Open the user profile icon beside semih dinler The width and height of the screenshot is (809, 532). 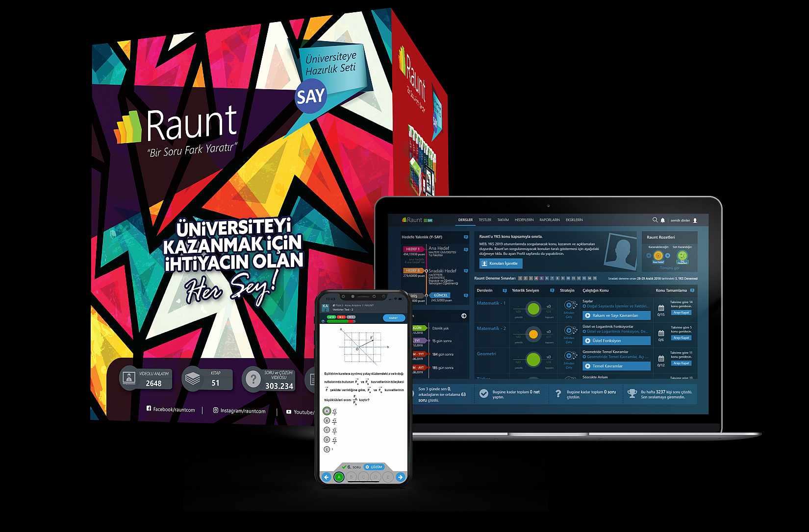[695, 220]
